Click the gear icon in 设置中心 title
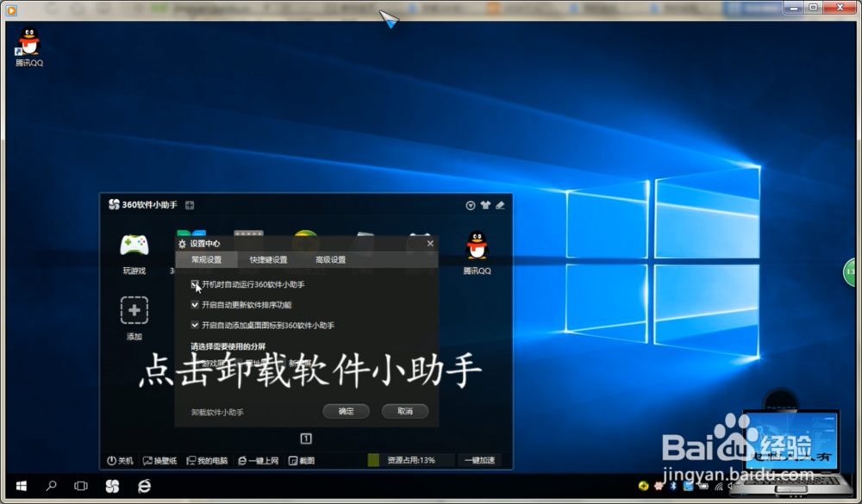Image resolution: width=862 pixels, height=504 pixels. pyautogui.click(x=182, y=244)
